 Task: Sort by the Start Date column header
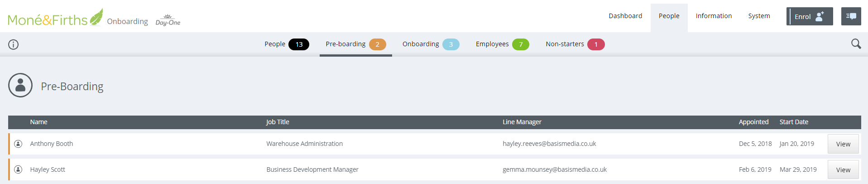(x=793, y=122)
